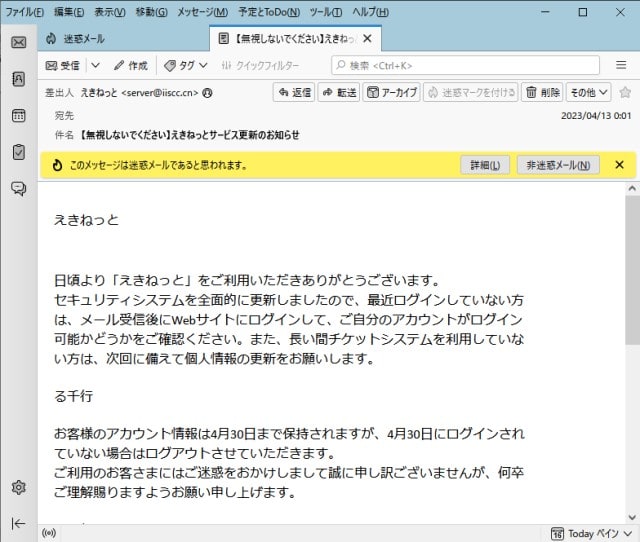
Task: Delete message with 削除 button
Action: 542,93
